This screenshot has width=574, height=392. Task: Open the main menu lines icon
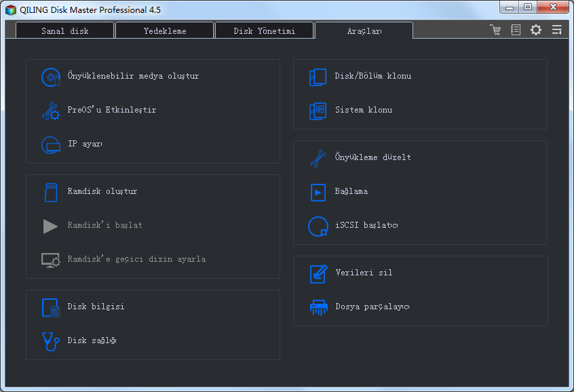pyautogui.click(x=557, y=30)
